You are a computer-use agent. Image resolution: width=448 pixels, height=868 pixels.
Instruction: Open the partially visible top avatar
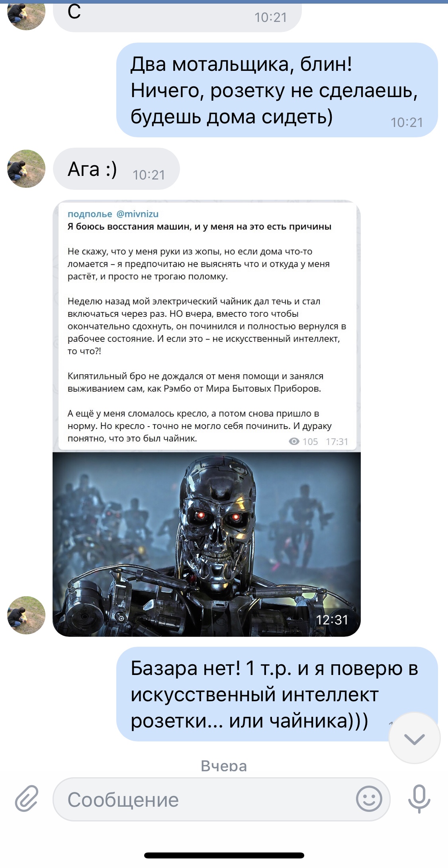coord(26,16)
